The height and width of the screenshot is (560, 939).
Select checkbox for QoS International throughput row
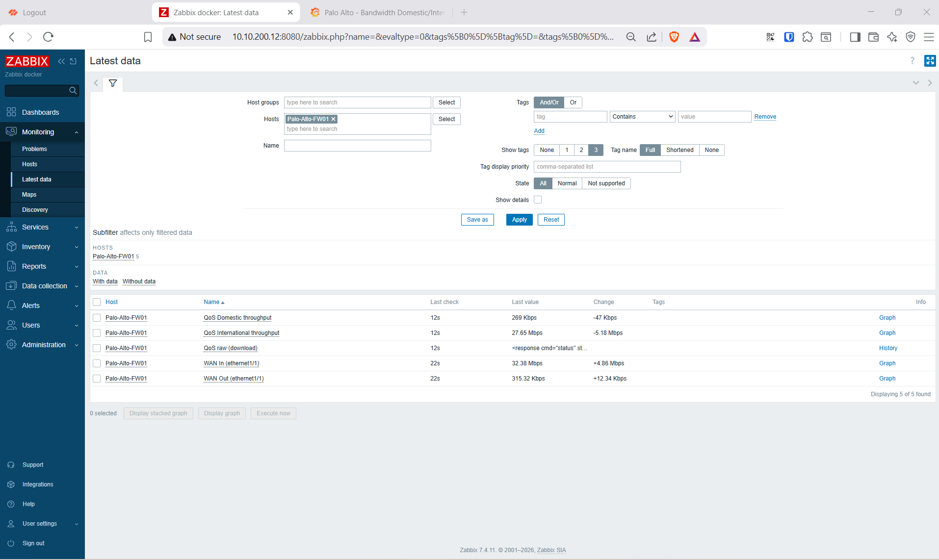click(x=97, y=333)
